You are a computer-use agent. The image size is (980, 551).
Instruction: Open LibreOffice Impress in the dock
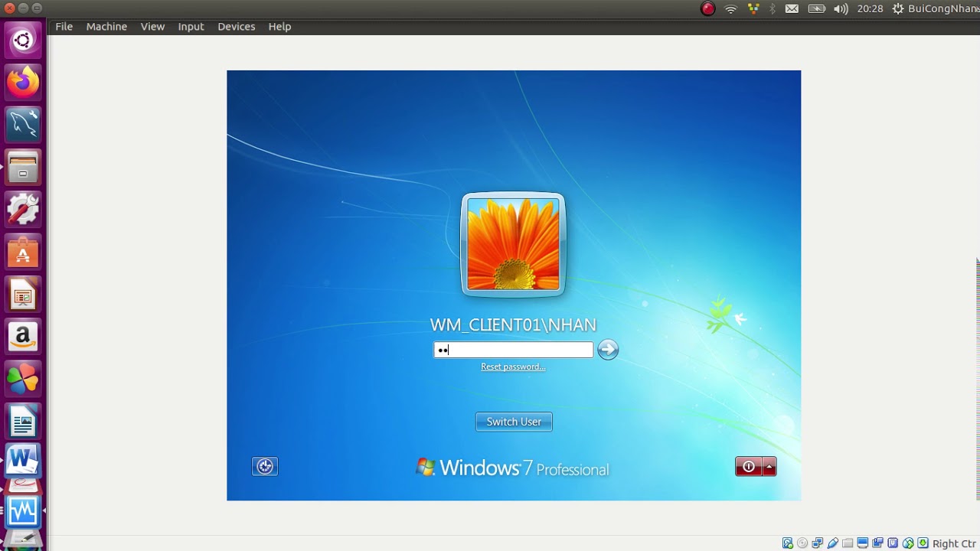point(23,294)
